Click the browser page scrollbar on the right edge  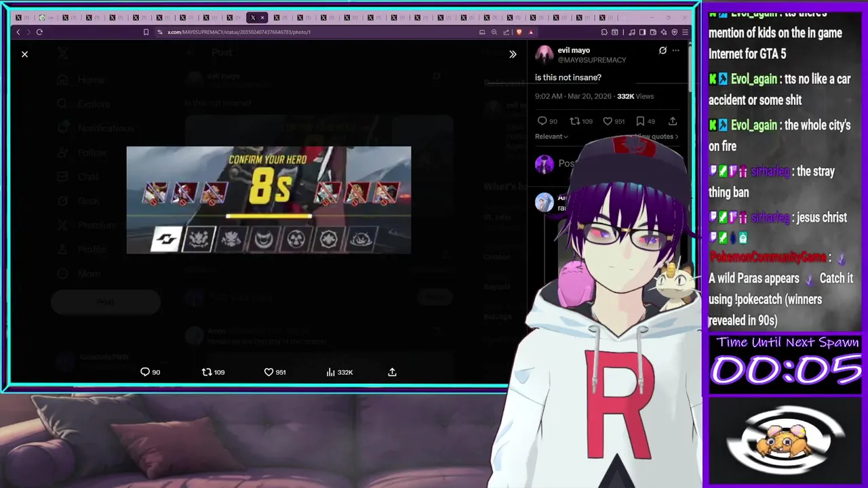(x=690, y=68)
